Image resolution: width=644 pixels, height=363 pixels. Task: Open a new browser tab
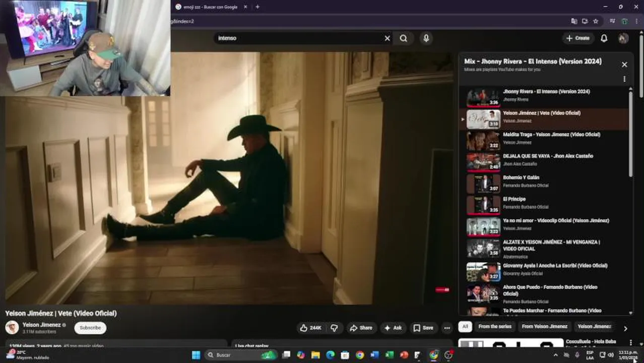(257, 7)
